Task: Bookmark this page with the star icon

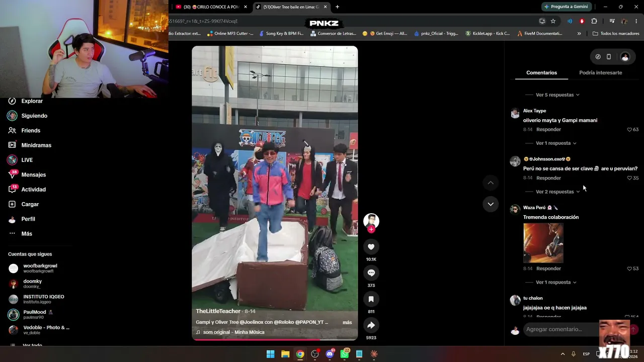Action: click(553, 21)
